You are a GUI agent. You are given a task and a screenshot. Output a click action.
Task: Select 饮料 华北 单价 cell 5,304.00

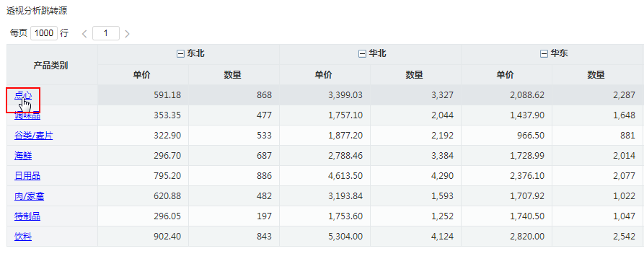325,237
